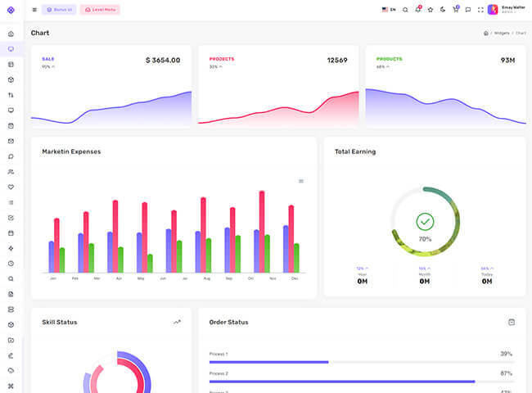
Task: Click the Bonus UI menu button
Action: click(59, 10)
